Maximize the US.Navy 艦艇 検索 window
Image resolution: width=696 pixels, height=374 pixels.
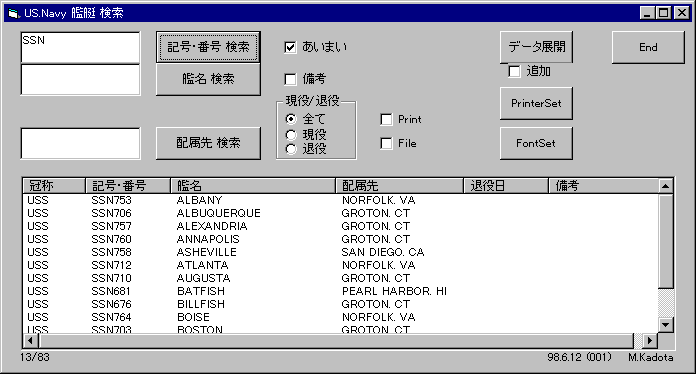pos(664,13)
